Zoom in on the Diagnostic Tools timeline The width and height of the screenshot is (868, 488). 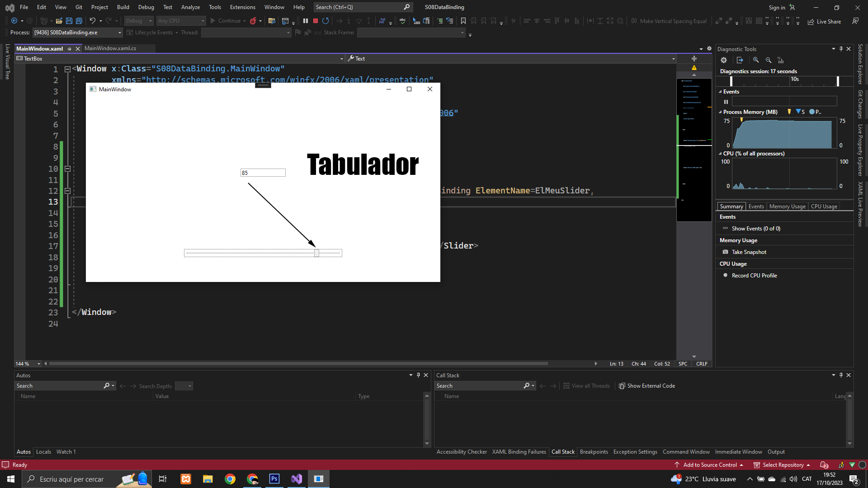(x=756, y=60)
